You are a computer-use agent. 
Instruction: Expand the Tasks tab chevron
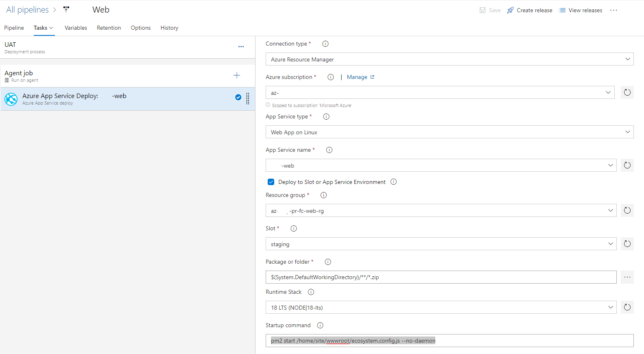51,28
